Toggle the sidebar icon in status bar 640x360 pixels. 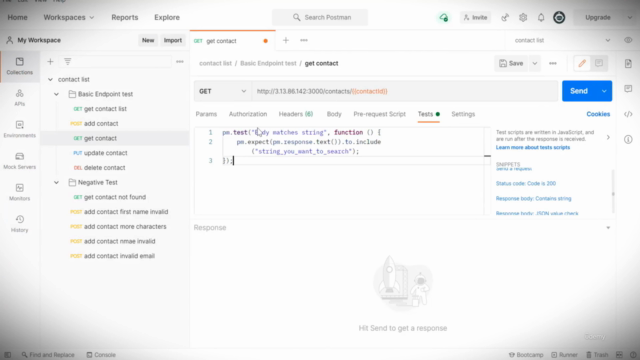tap(7, 355)
